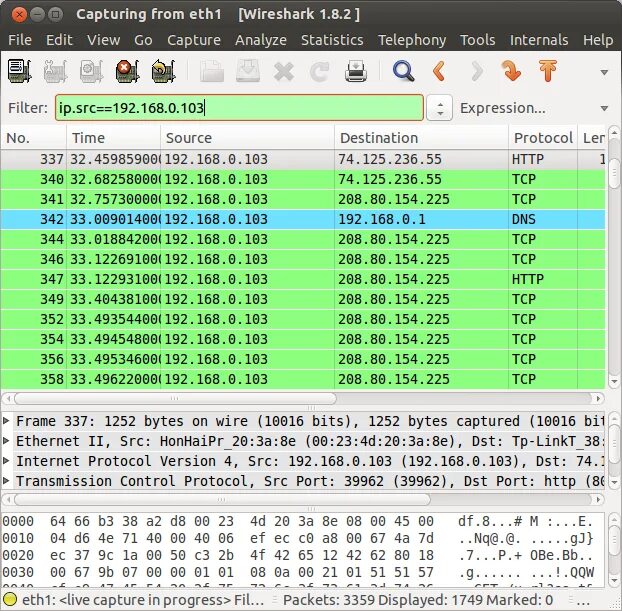Image resolution: width=622 pixels, height=611 pixels.
Task: Open the Telephony menu
Action: click(412, 40)
